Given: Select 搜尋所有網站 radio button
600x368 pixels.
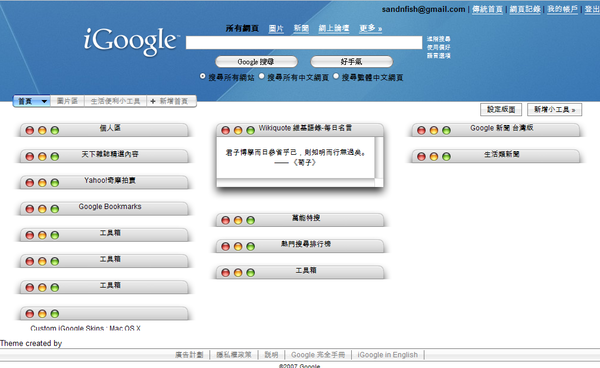Looking at the screenshot, I should [x=203, y=76].
